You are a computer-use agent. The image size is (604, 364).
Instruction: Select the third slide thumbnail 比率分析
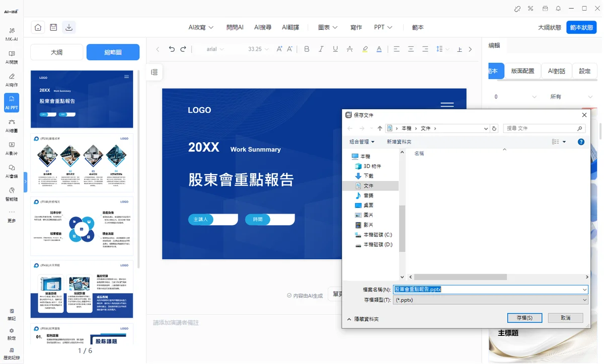click(x=82, y=226)
